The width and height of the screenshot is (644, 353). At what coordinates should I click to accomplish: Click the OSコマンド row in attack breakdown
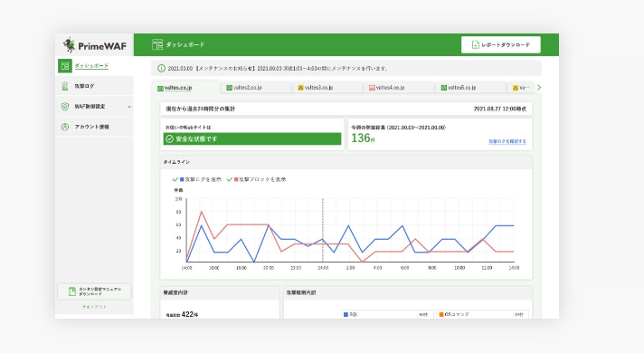click(x=482, y=314)
